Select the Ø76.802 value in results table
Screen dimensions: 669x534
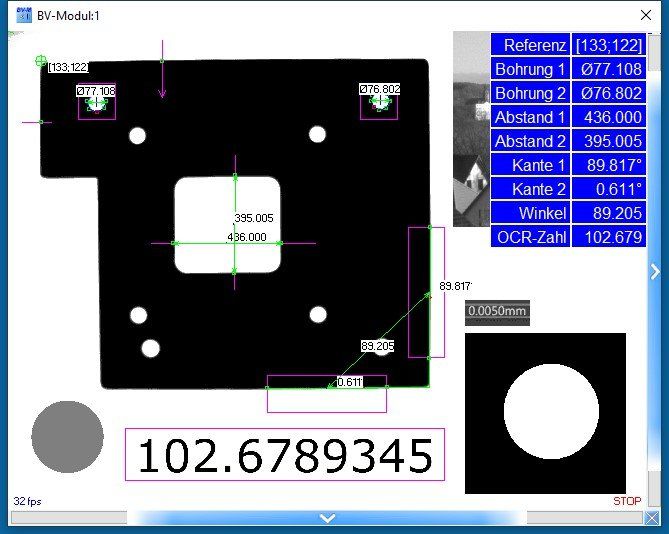[609, 93]
